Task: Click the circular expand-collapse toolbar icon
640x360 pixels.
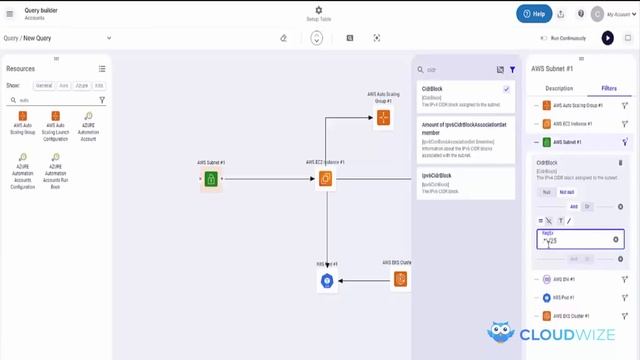Action: [316, 38]
